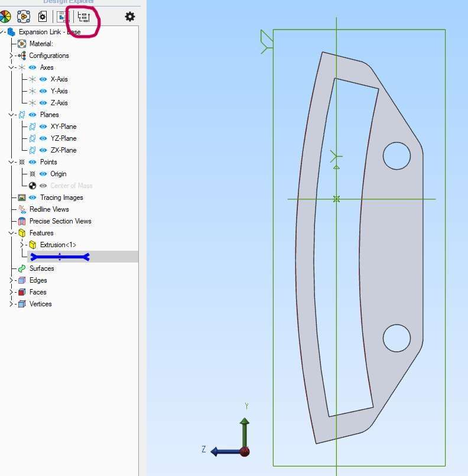The height and width of the screenshot is (476, 468).
Task: Select the XY-Plane tree item
Action: tap(63, 127)
